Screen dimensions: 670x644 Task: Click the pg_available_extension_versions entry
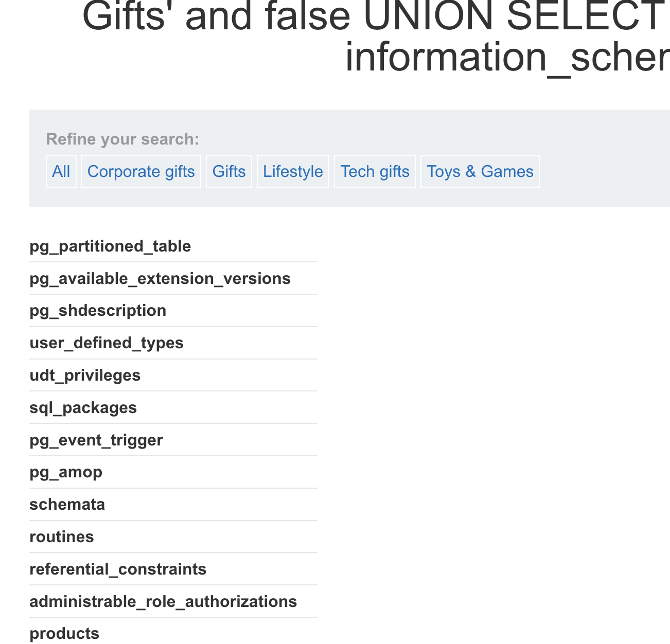pyautogui.click(x=160, y=279)
